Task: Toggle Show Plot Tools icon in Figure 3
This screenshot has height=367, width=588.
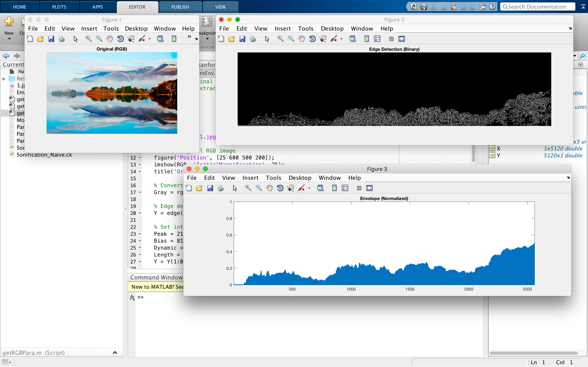Action: click(x=369, y=188)
